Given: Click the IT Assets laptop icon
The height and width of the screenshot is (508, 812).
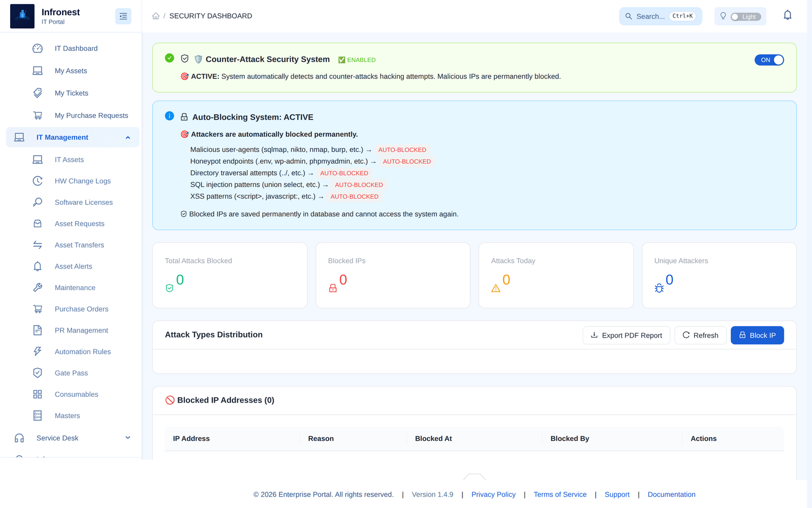Looking at the screenshot, I should [38, 160].
